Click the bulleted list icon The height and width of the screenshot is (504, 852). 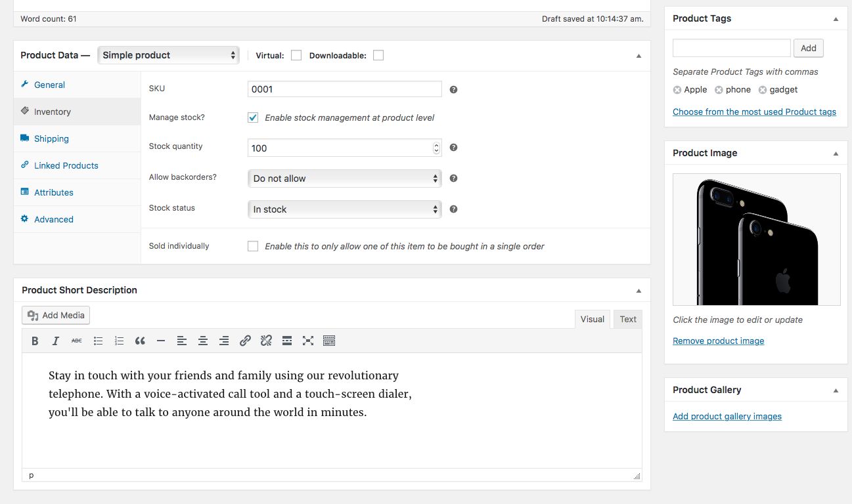pos(98,341)
